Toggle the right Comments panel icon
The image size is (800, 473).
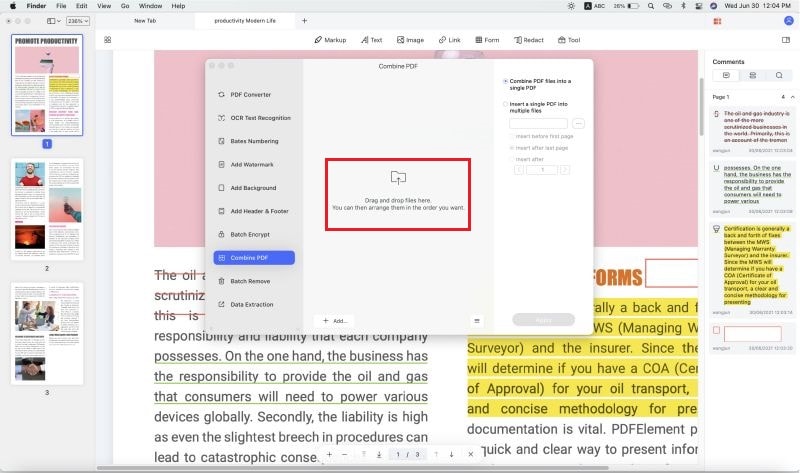pyautogui.click(x=786, y=40)
